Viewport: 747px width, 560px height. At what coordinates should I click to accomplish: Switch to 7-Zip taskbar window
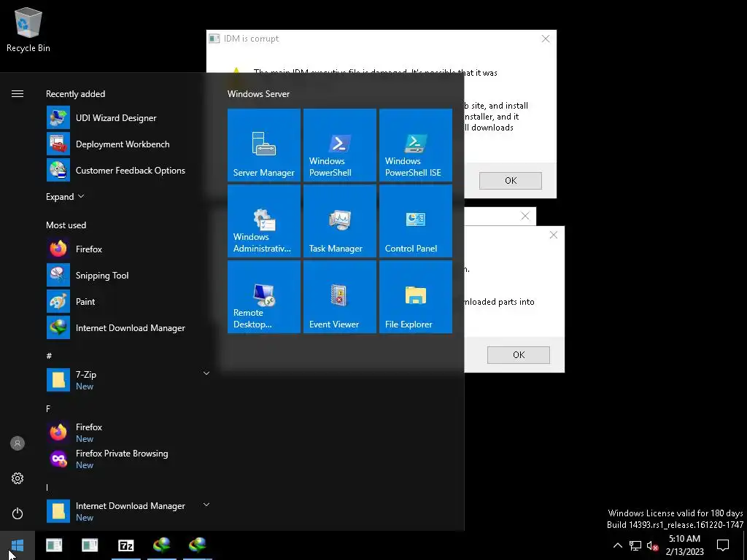125,545
